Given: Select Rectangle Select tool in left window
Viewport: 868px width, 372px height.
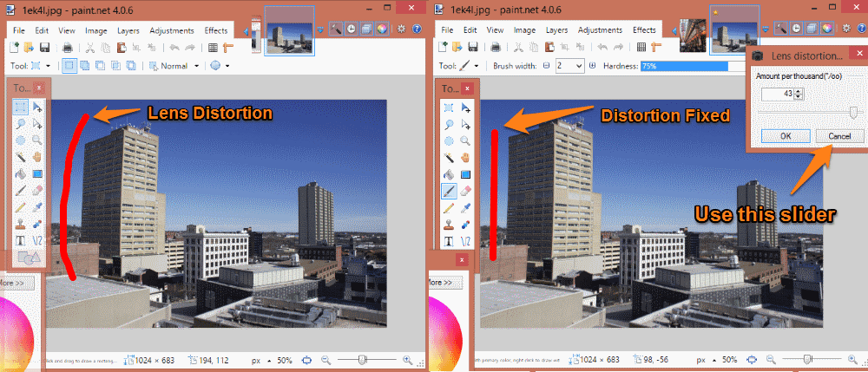Looking at the screenshot, I should [x=21, y=107].
